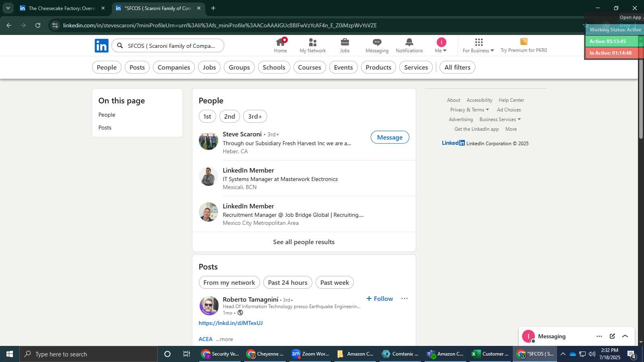Compose new message icon
Viewport: 644px width, 362px height.
point(612,336)
